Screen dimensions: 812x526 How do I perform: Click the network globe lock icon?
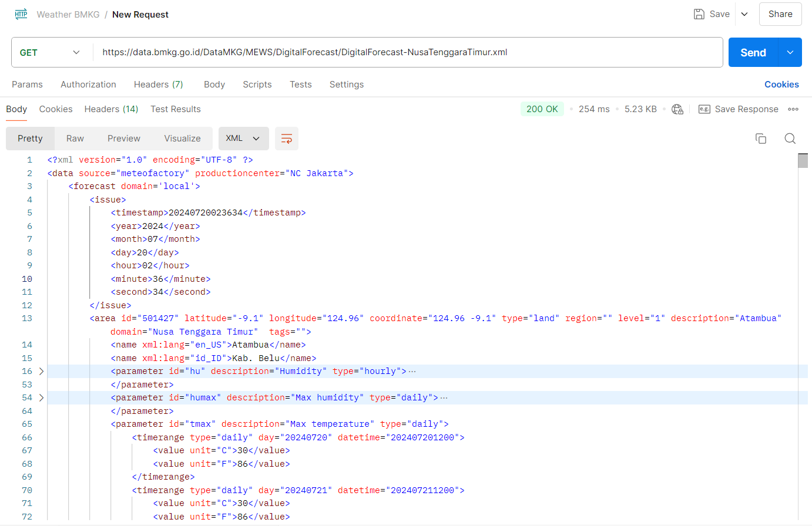[x=677, y=109]
